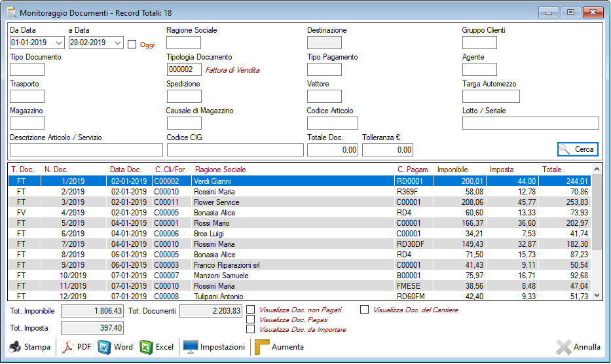611x364 pixels.
Task: Export documents to Excel
Action: 147,347
